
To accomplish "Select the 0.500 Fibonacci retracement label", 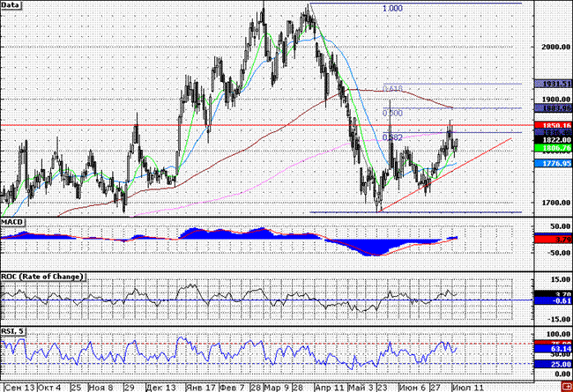I will [392, 114].
